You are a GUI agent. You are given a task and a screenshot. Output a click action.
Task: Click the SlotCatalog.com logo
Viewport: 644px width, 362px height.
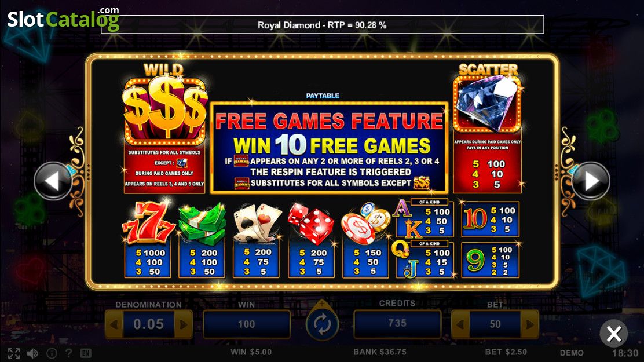pyautogui.click(x=63, y=19)
